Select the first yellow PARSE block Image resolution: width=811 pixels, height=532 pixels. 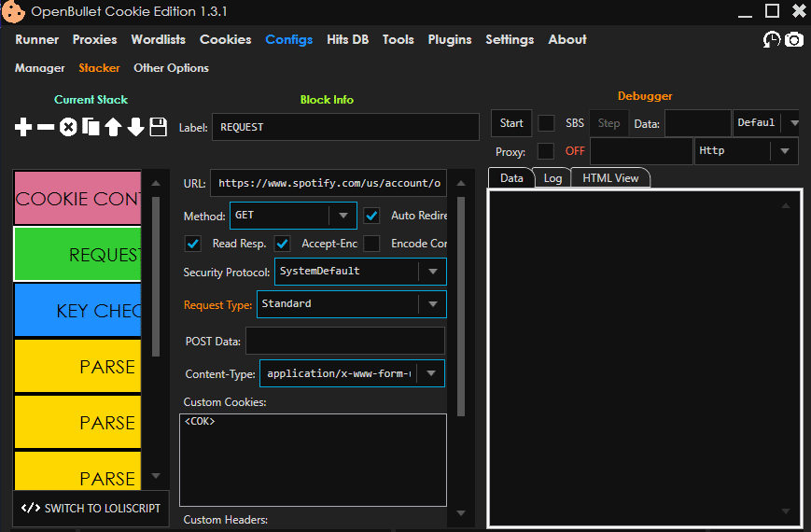77,366
